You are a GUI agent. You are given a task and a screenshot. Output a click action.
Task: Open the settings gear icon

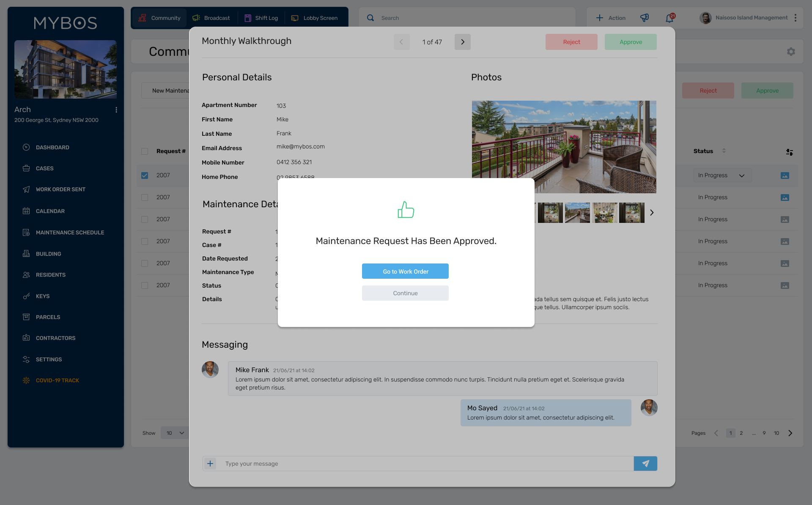tap(791, 52)
